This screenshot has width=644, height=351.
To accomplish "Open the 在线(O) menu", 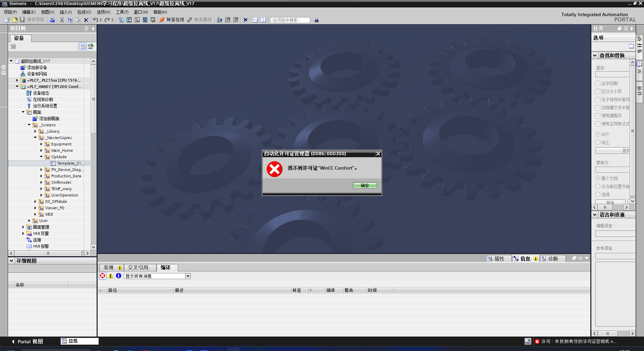I will pos(84,12).
